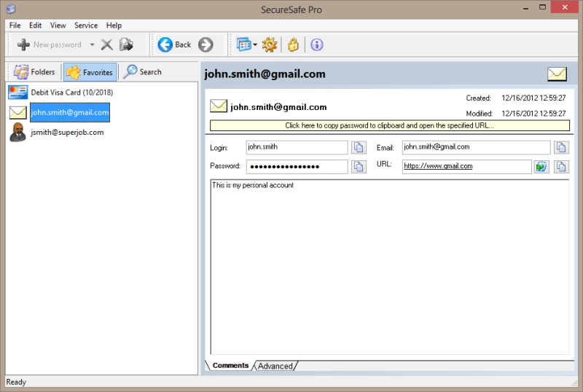
Task: Click into the Password field
Action: coord(297,167)
